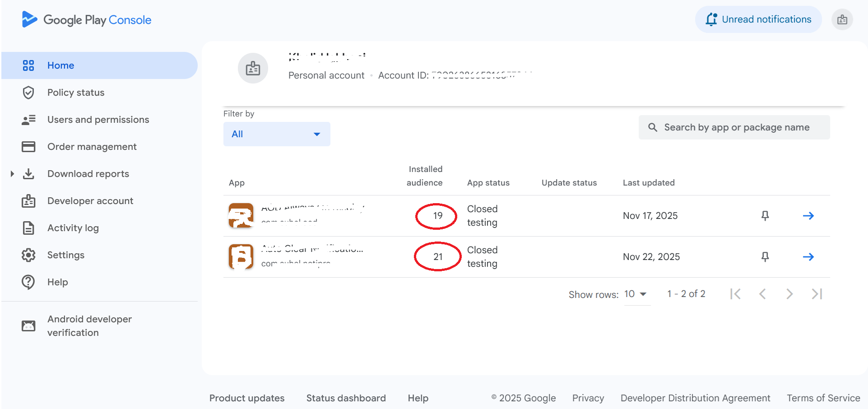Open the account icon in top-right corner

tap(842, 20)
